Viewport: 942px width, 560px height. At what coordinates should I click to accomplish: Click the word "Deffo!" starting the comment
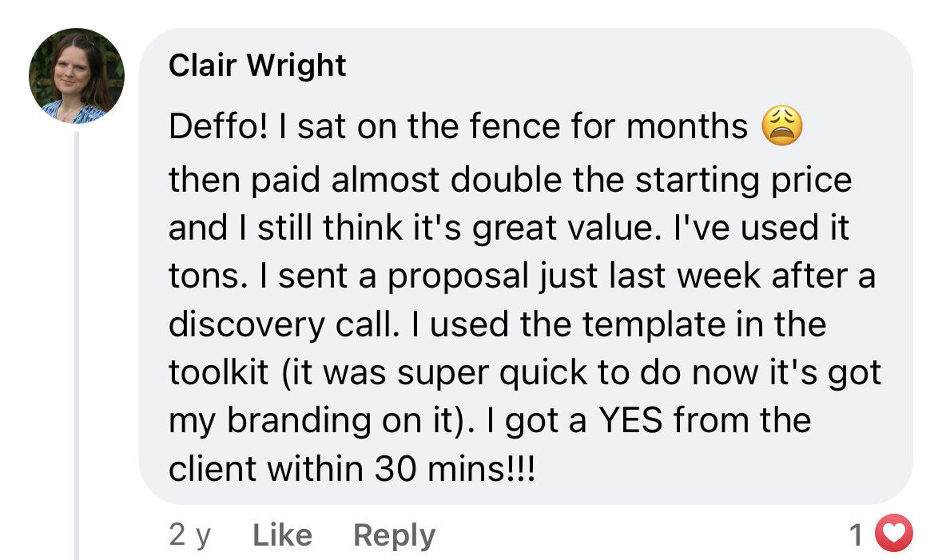[218, 126]
